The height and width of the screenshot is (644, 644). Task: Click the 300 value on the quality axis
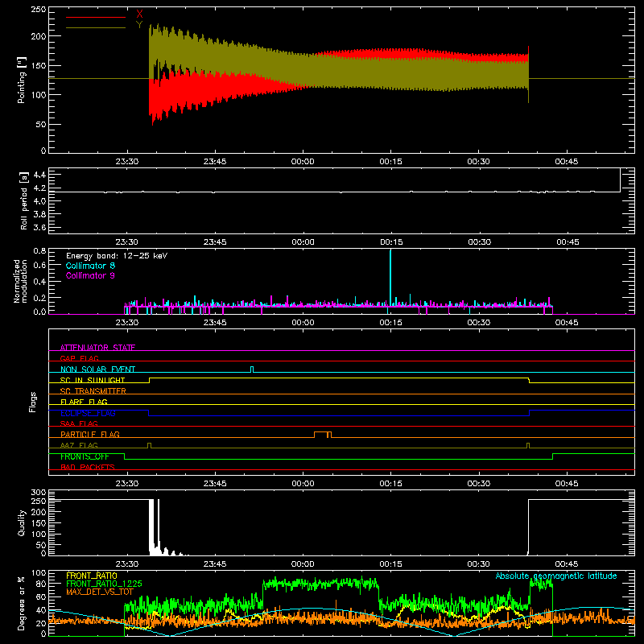[39, 493]
